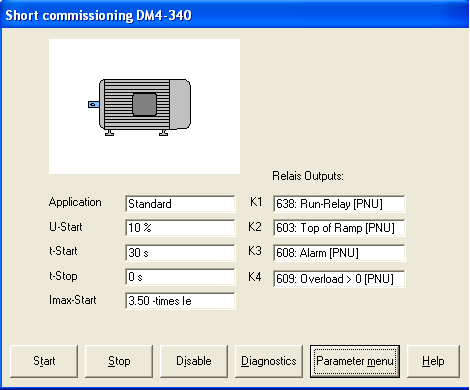This screenshot has width=470, height=390.
Task: Click the K2 relay label
Action: (x=255, y=227)
